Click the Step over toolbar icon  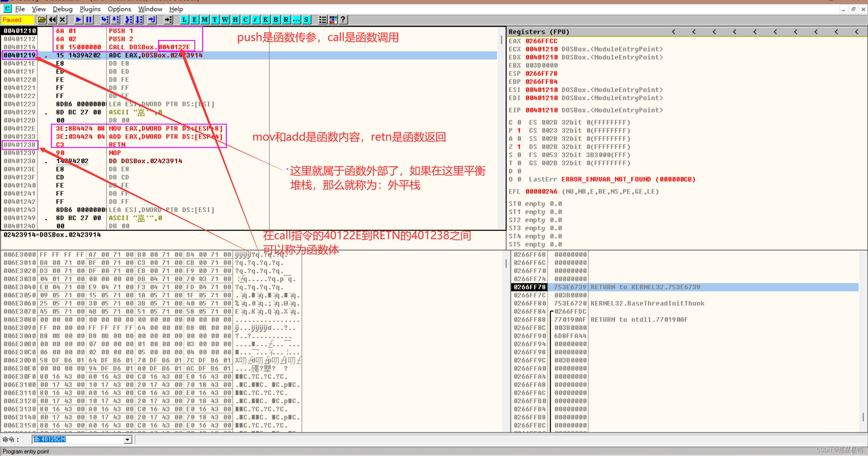[x=116, y=20]
